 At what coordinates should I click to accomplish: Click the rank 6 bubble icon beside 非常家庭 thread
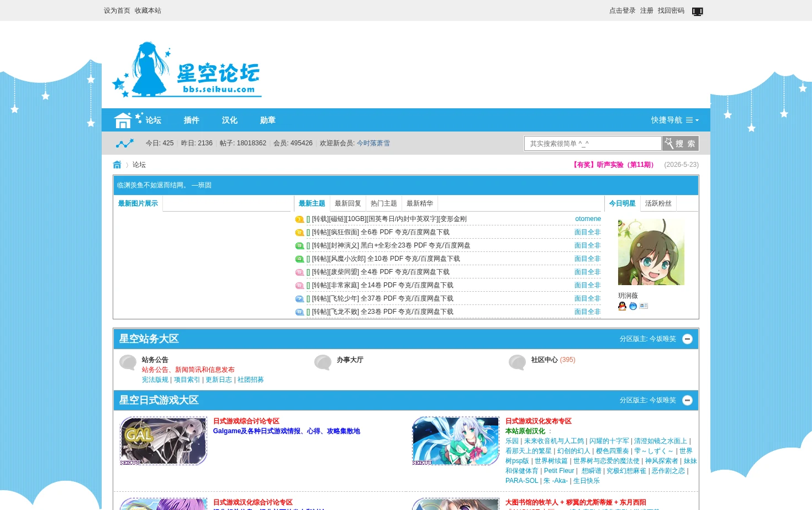pyautogui.click(x=299, y=286)
